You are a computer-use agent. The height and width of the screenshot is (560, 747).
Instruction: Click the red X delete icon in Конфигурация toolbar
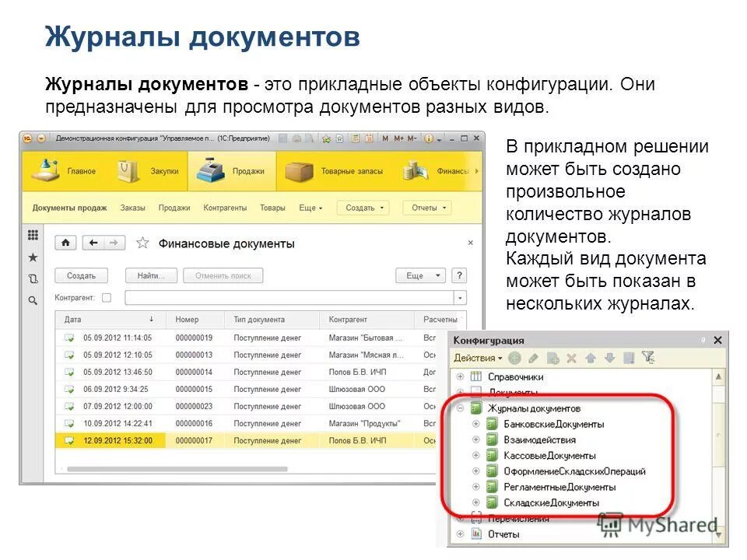tap(570, 359)
